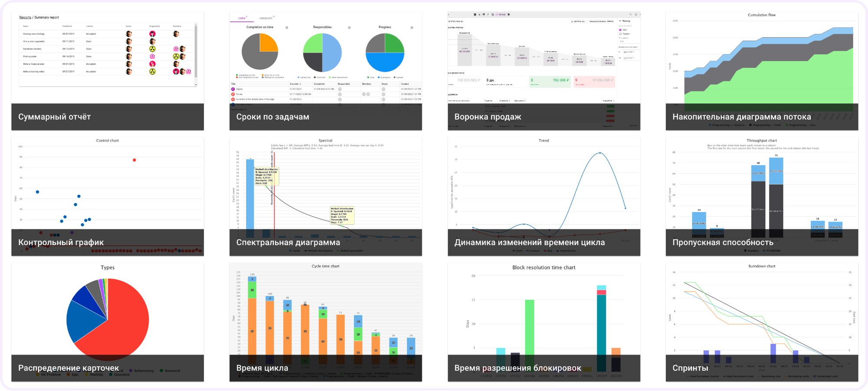Click the green 150 000 ₽ result box
The height and width of the screenshot is (391, 868).
(549, 81)
